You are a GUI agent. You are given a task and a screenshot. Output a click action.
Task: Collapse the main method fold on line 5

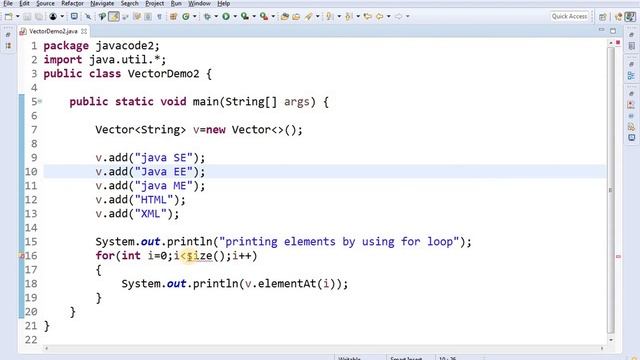coord(40,101)
